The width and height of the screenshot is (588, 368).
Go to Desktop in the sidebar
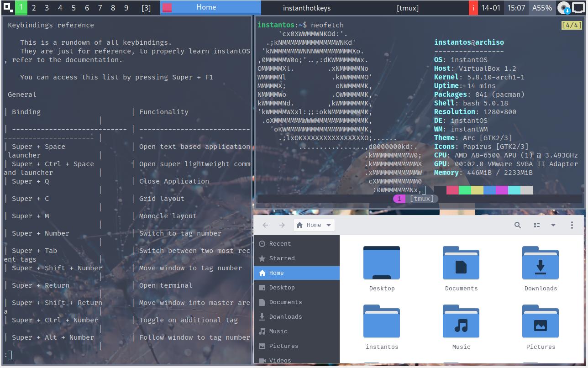(297, 288)
